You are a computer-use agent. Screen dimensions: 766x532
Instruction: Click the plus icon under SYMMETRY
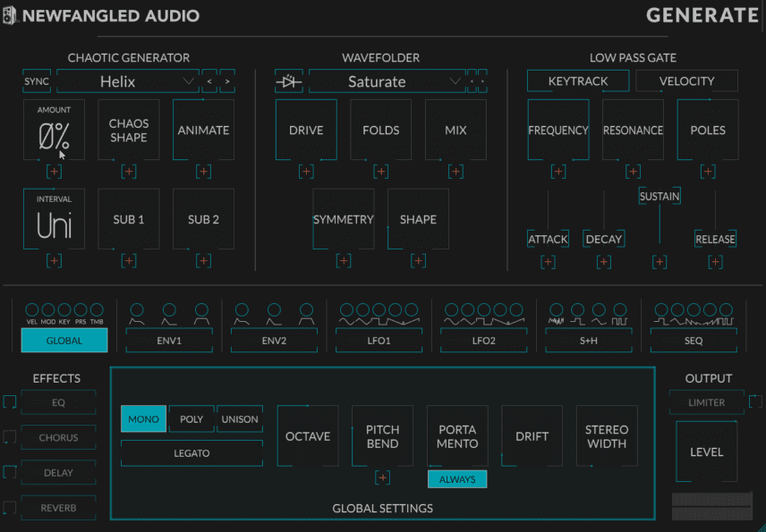coord(344,261)
